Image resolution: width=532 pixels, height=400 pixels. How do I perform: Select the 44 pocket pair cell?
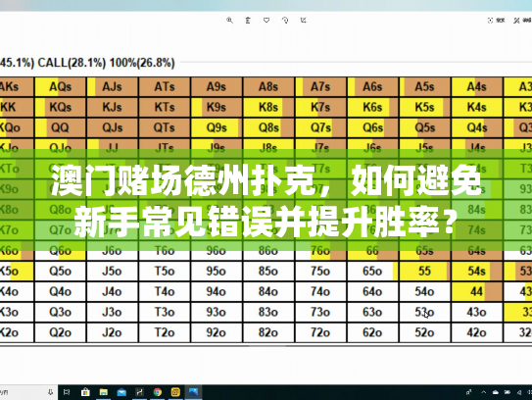point(477,292)
